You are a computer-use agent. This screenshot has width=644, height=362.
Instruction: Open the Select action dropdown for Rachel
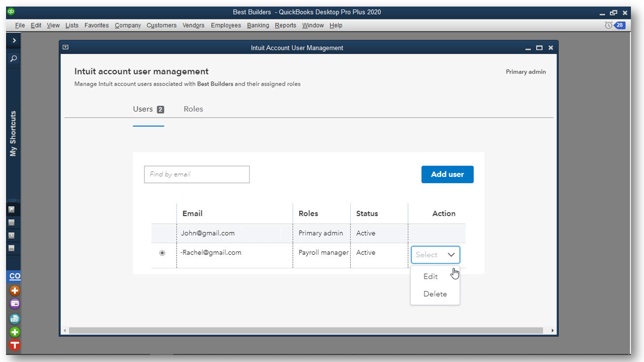point(435,255)
